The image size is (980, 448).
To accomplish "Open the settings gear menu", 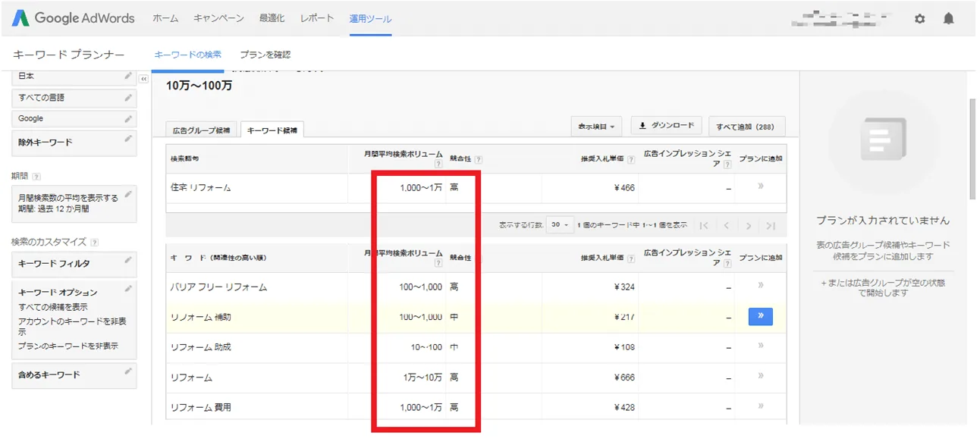I will [919, 19].
